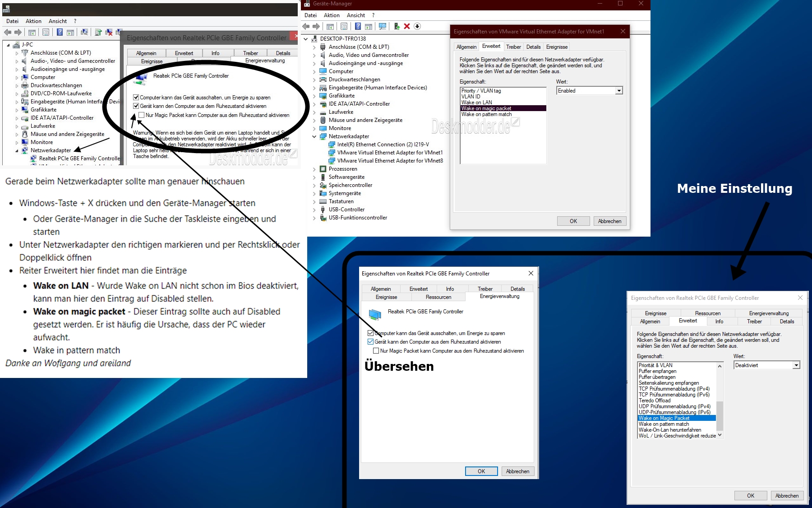
Task: Click scan for hardware changes monitor icon
Action: [x=383, y=26]
